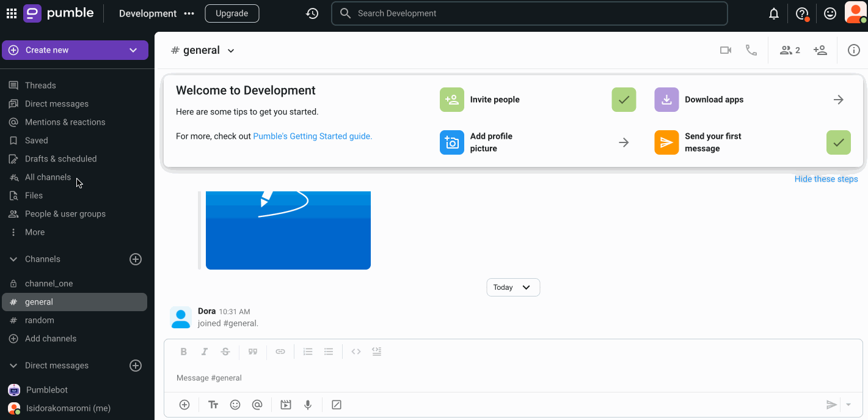Click the blue image attachment thumbnail
The width and height of the screenshot is (868, 420).
pos(288,230)
